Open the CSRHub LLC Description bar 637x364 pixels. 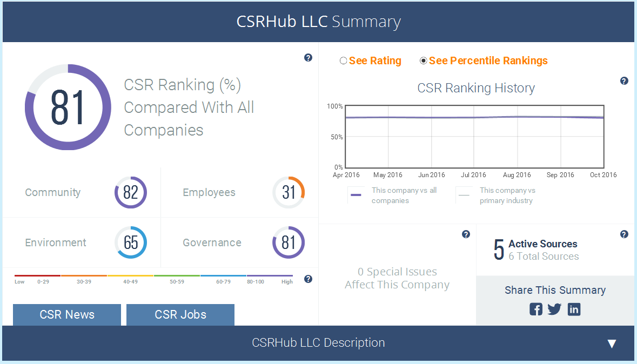pos(319,343)
